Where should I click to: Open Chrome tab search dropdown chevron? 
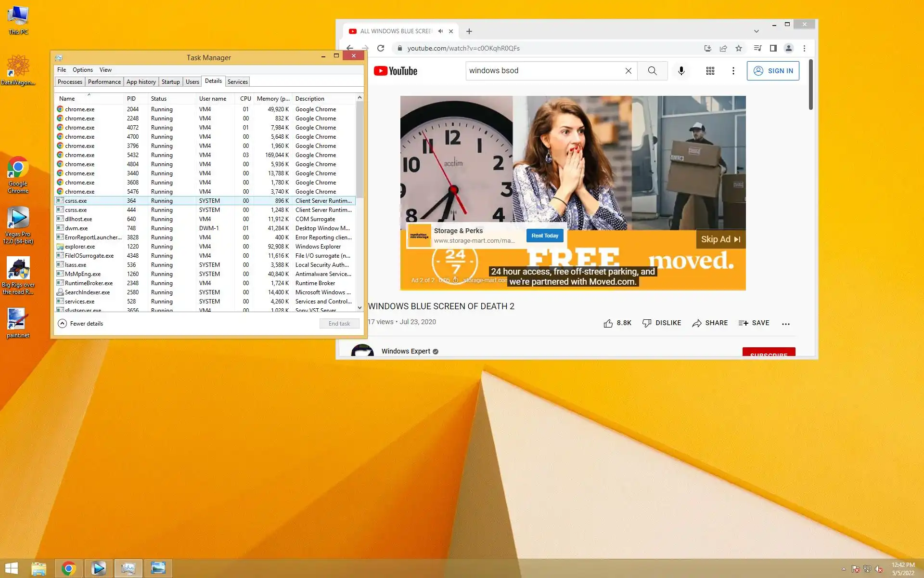tap(756, 31)
